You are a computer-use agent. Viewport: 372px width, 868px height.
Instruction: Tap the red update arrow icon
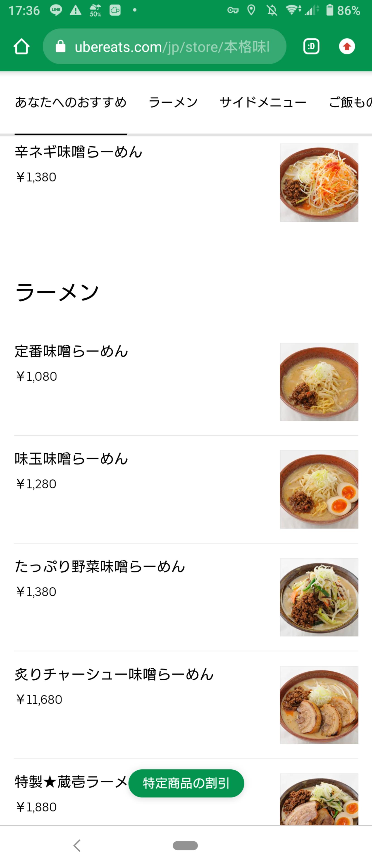pyautogui.click(x=347, y=47)
